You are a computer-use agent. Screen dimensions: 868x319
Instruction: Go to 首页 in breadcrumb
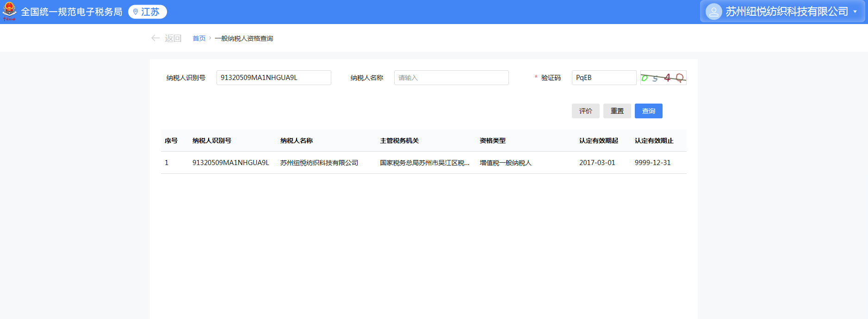[x=199, y=38]
